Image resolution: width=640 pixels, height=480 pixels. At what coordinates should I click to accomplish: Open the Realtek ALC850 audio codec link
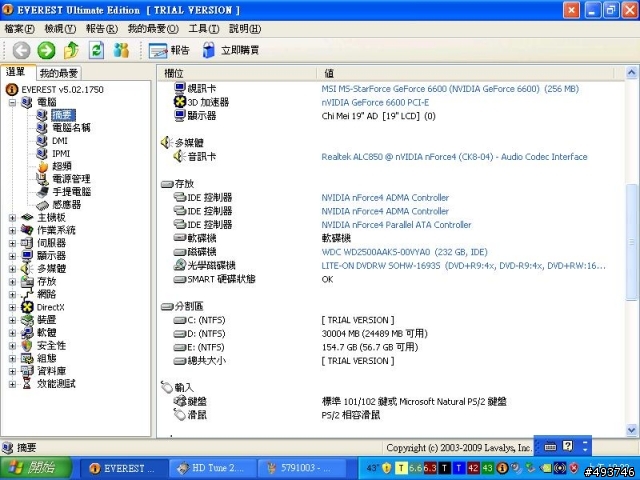(x=454, y=157)
